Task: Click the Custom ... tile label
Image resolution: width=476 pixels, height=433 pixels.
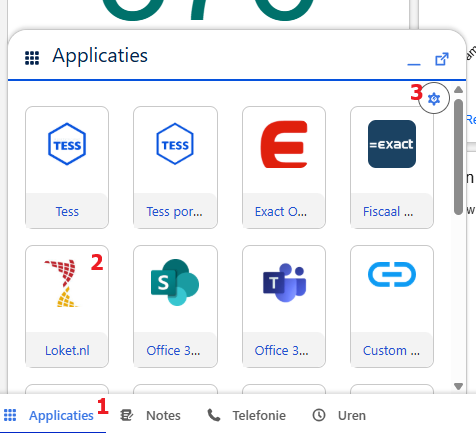Action: (391, 350)
